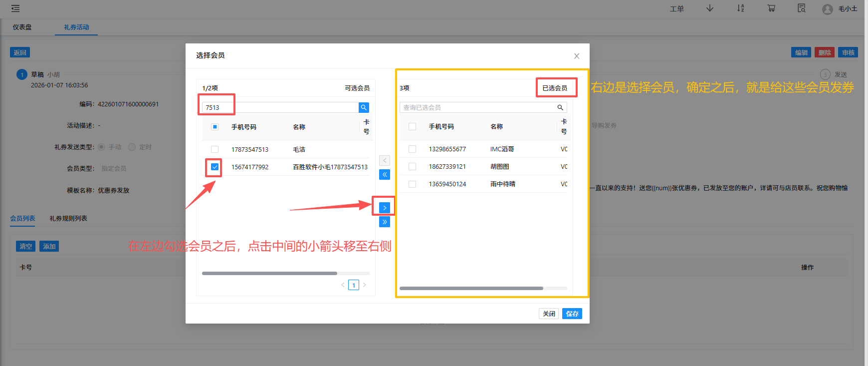Screen dimensions: 868x366
Task: Click the blue search icon beside 7513
Action: tap(364, 107)
